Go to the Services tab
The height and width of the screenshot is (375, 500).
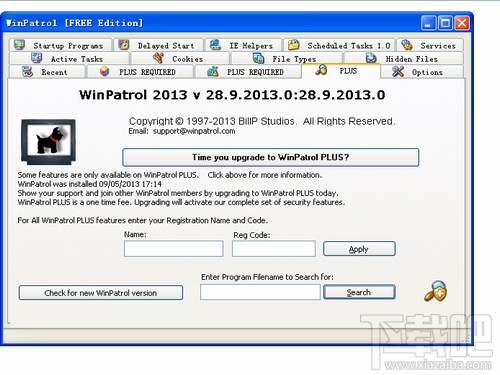pyautogui.click(x=430, y=45)
